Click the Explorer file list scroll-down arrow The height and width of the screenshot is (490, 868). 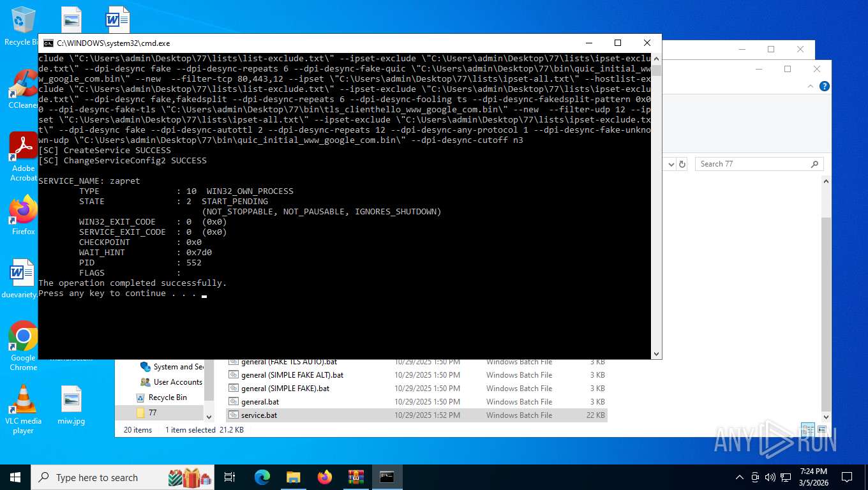click(x=827, y=416)
